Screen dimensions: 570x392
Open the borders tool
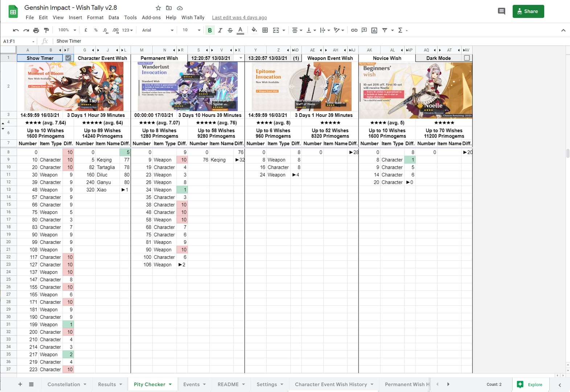pyautogui.click(x=265, y=30)
